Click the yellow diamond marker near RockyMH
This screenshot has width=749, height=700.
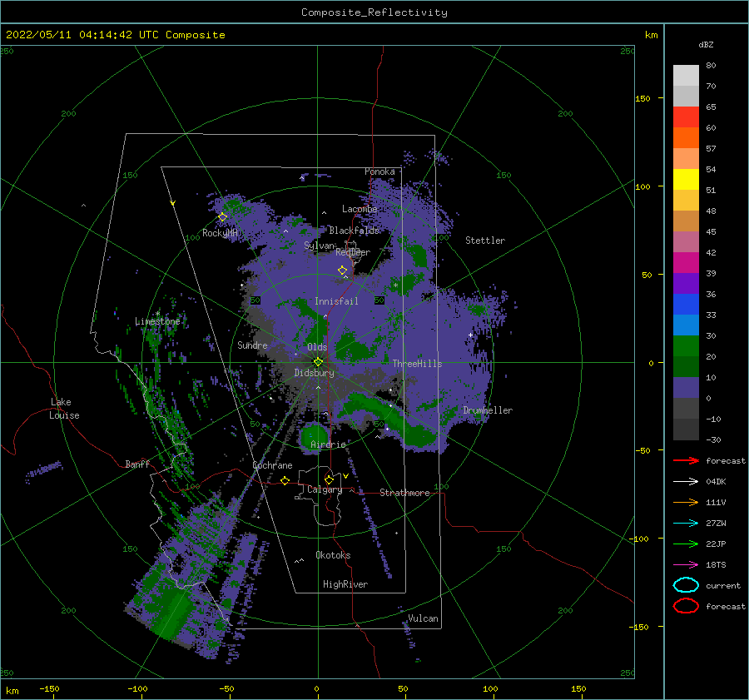pos(222,217)
